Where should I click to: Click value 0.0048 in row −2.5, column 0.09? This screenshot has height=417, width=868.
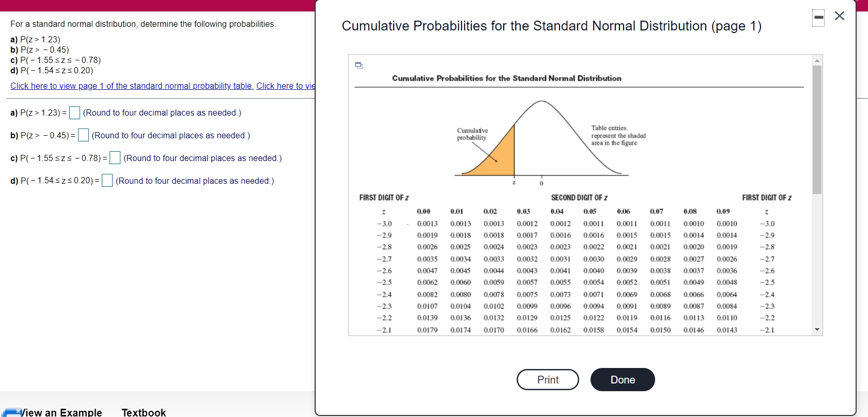(727, 283)
